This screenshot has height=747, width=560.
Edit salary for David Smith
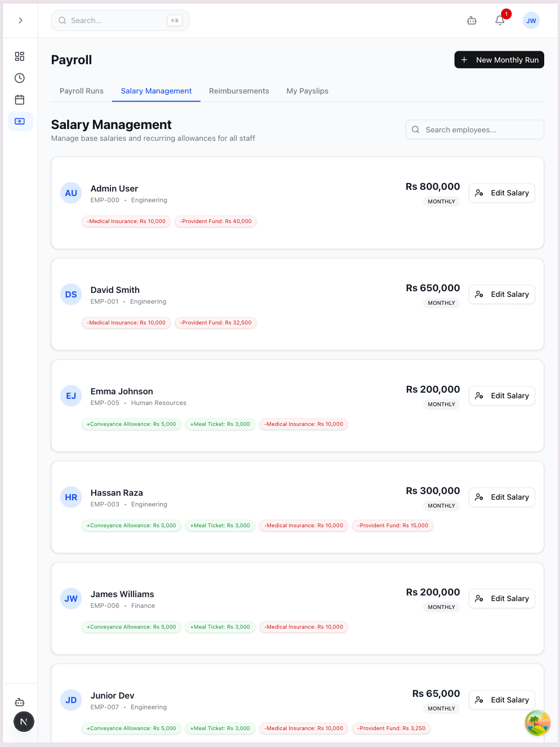(x=501, y=294)
